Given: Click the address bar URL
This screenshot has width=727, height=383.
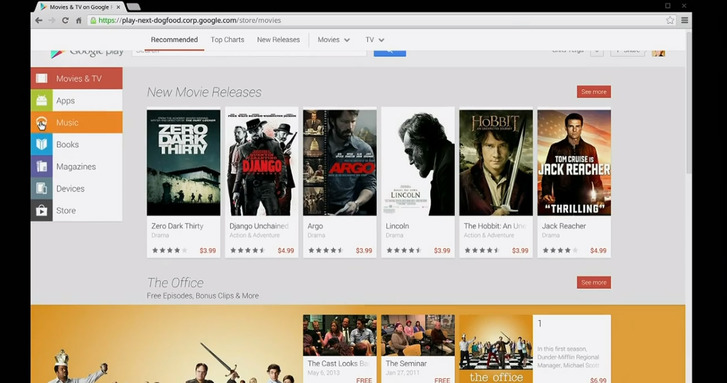Looking at the screenshot, I should [190, 20].
